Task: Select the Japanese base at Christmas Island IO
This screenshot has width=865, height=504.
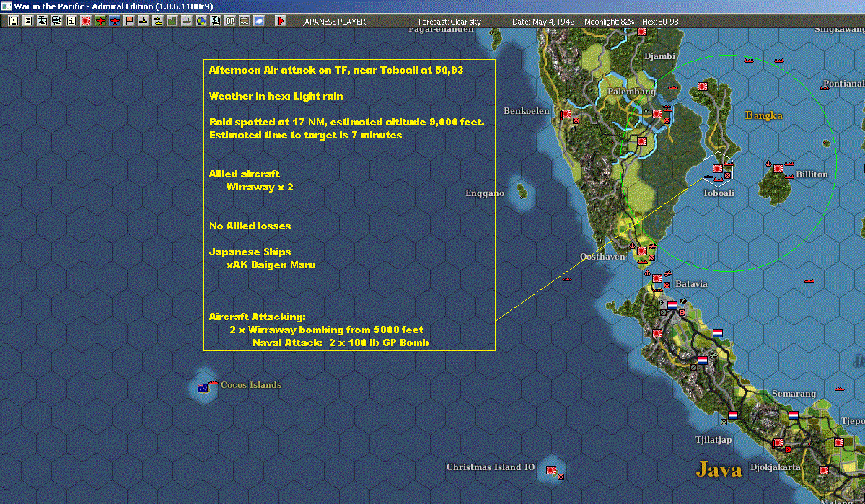Action: click(x=551, y=470)
